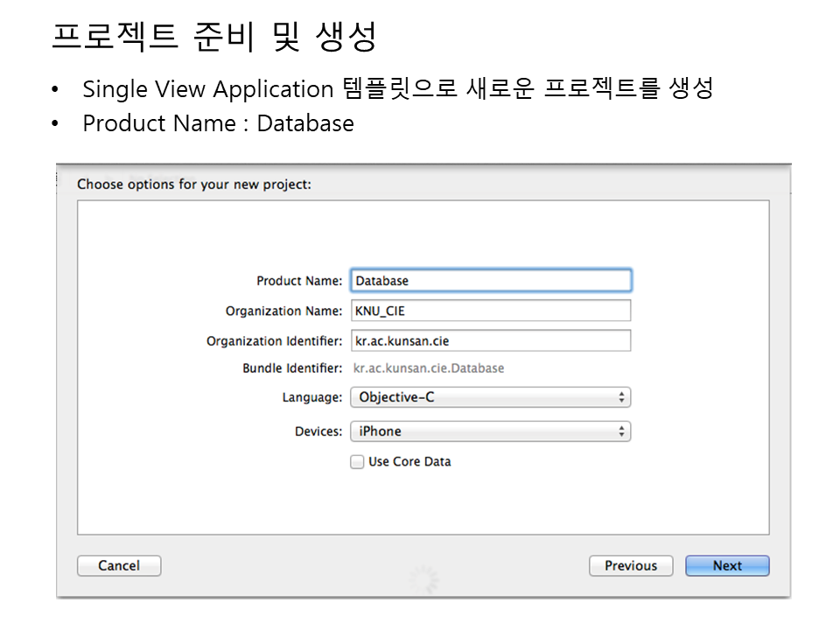
Task: Focus the Organization Identifier input field
Action: point(490,340)
